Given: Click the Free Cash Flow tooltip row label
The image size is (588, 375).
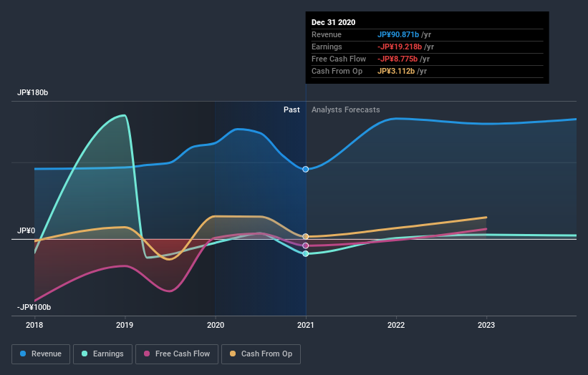Looking at the screenshot, I should (339, 59).
